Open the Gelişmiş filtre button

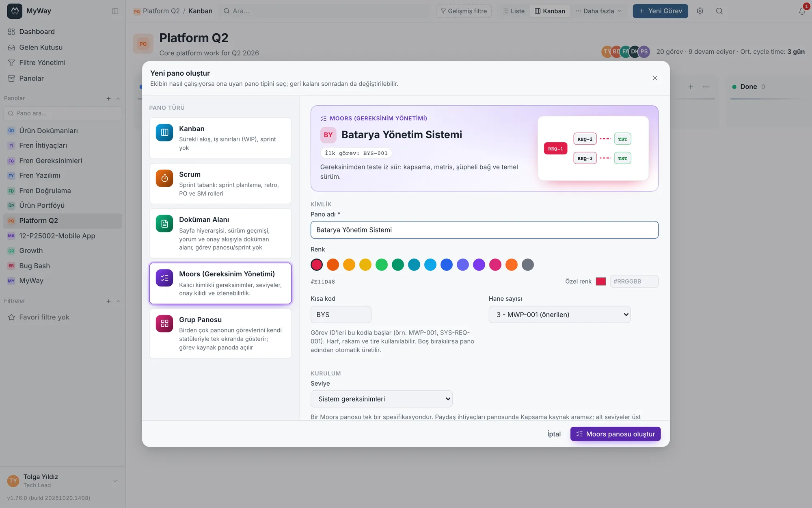[x=464, y=11]
